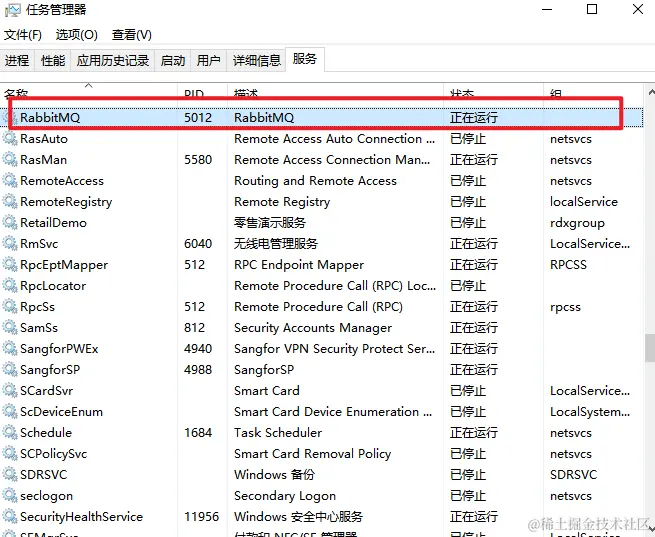Click the Task Manager app icon in title bar
The width and height of the screenshot is (655, 537).
tap(12, 10)
